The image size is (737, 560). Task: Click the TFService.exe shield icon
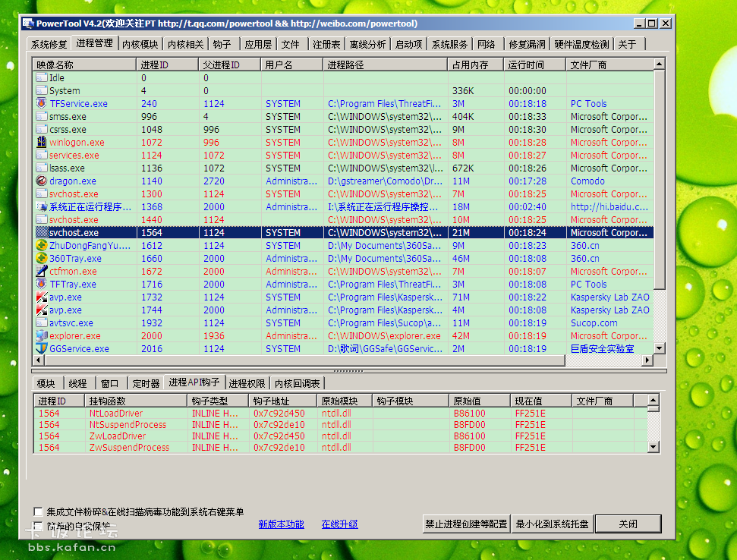click(42, 103)
